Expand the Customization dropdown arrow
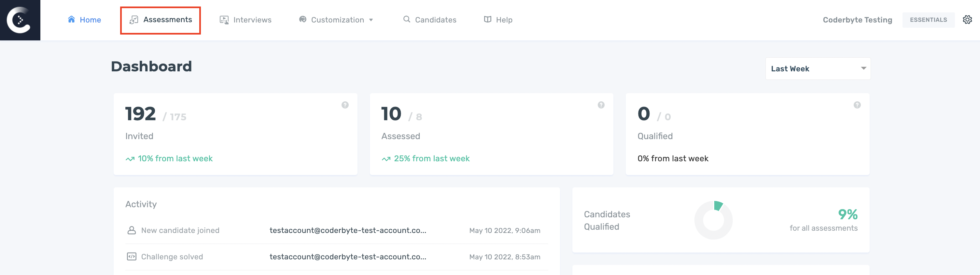 (371, 20)
